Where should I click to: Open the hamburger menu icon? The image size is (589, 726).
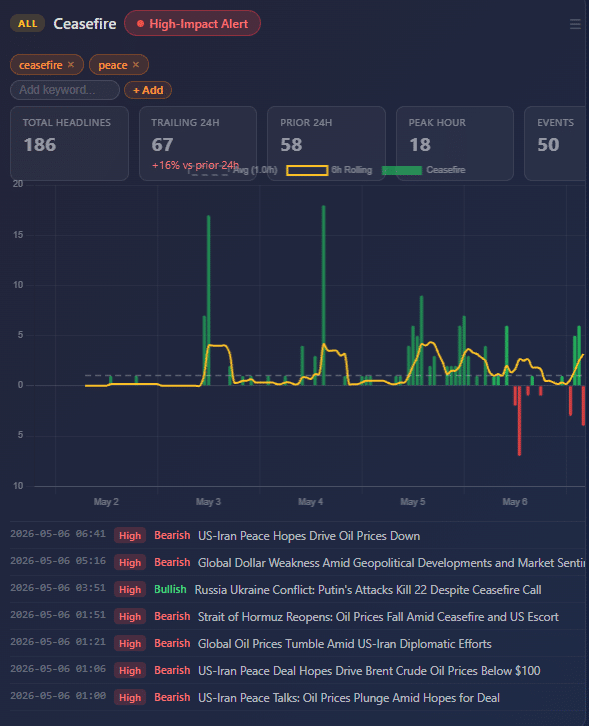coord(575,24)
